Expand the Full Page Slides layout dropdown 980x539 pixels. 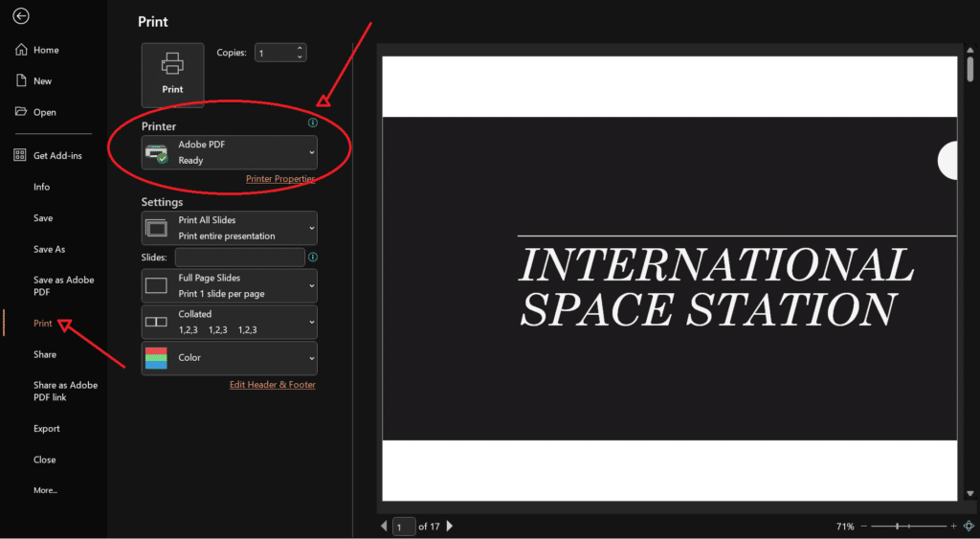(230, 285)
